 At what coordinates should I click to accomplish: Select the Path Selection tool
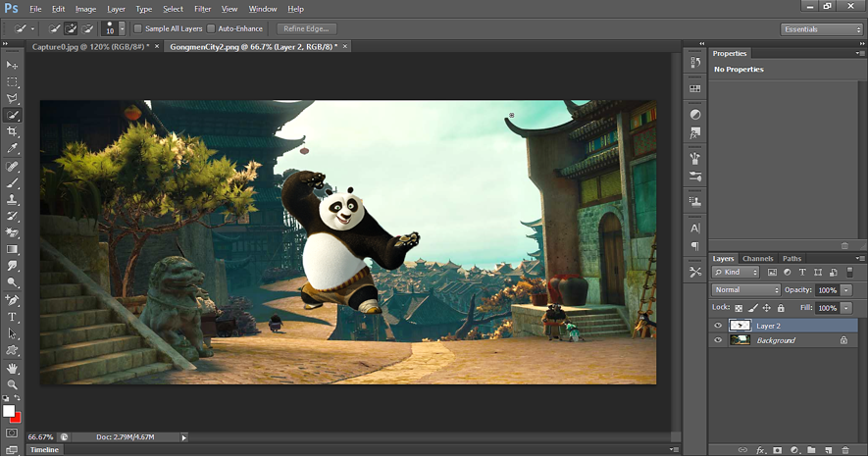(x=12, y=333)
